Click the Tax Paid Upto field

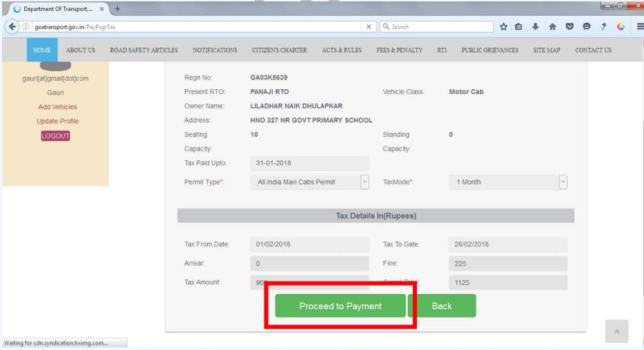point(310,163)
